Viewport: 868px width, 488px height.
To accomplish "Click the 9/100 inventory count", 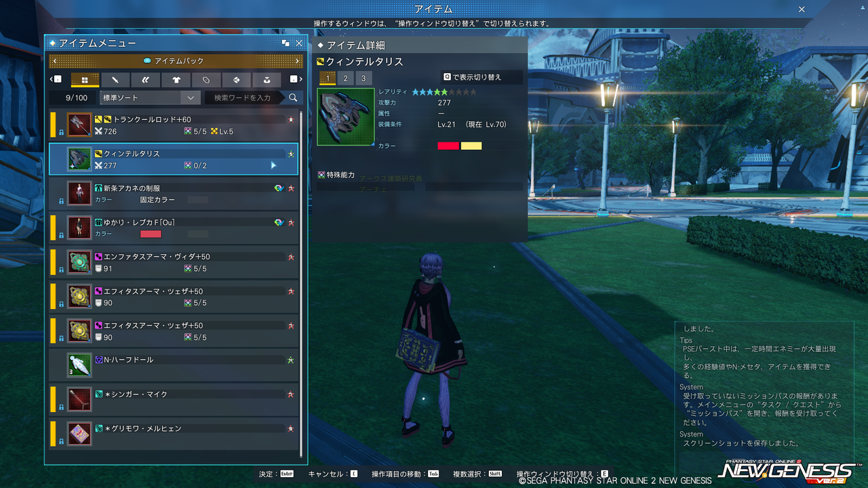I will 77,98.
